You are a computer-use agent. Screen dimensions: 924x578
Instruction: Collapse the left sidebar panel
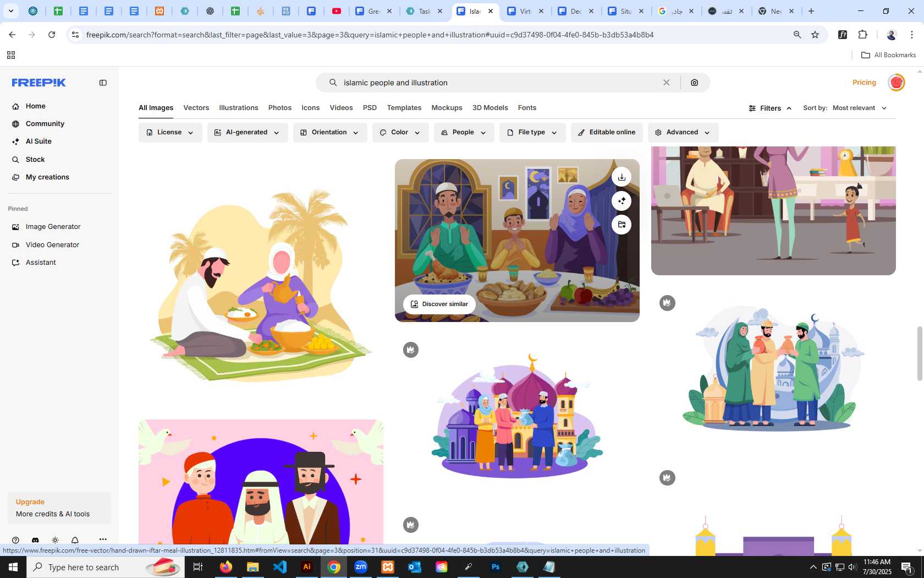[x=103, y=83]
